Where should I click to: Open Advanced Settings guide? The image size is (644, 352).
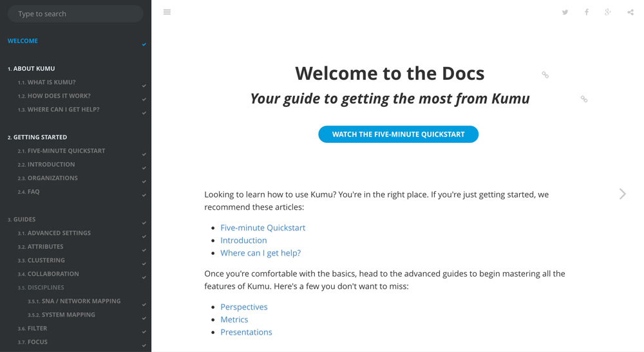pyautogui.click(x=54, y=233)
